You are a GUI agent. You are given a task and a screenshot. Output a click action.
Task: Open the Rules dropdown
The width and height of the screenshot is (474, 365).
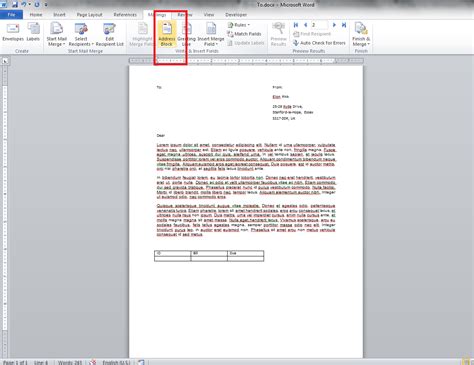[x=238, y=25]
